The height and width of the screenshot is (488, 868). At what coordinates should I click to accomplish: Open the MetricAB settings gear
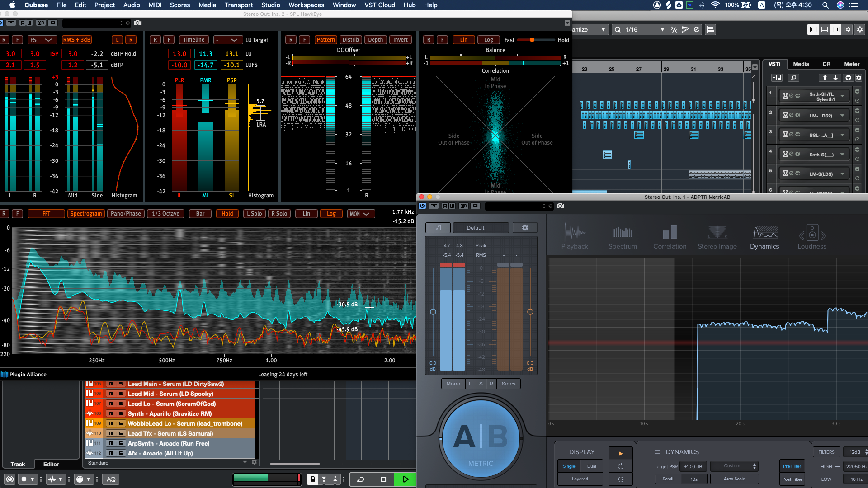point(525,228)
